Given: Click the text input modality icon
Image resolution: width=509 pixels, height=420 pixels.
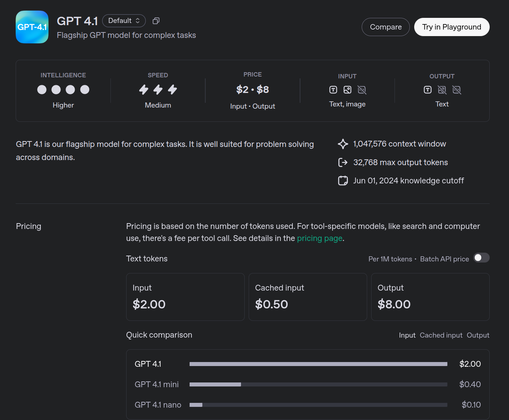Looking at the screenshot, I should 333,90.
